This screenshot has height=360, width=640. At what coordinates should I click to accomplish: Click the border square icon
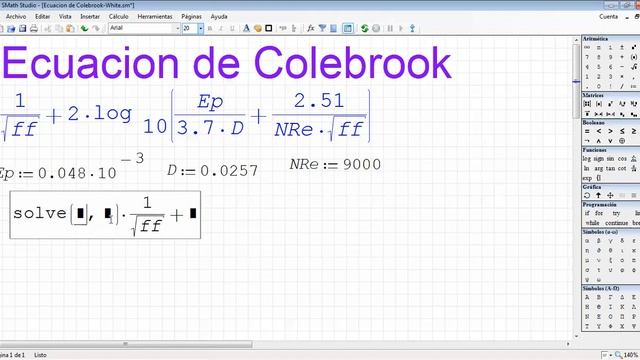pyautogui.click(x=269, y=29)
